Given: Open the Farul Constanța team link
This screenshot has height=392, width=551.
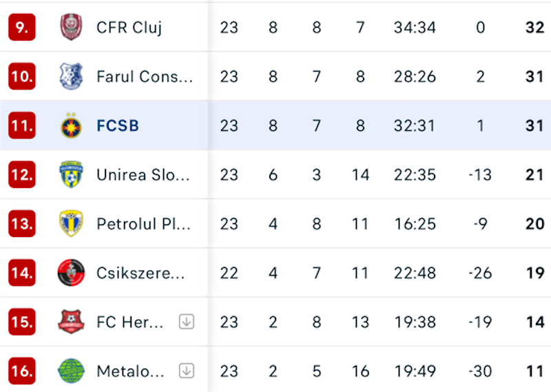Looking at the screenshot, I should [145, 76].
